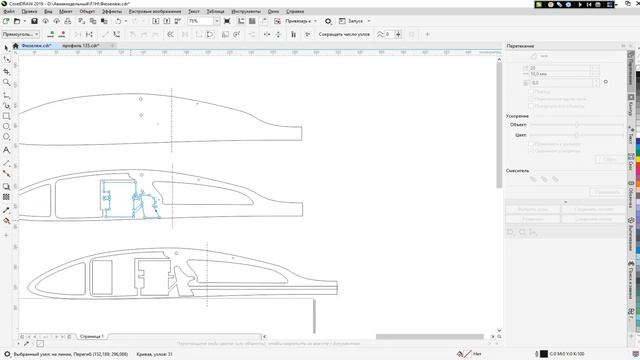
Task: Click the horizontal canvas scrollbar
Action: click(x=429, y=337)
